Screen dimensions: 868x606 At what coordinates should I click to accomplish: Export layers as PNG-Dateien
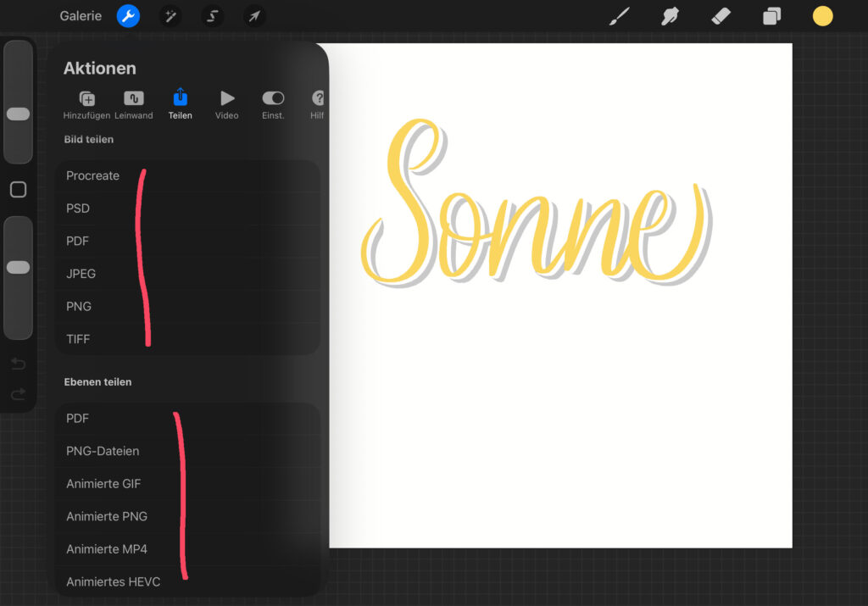pos(188,451)
